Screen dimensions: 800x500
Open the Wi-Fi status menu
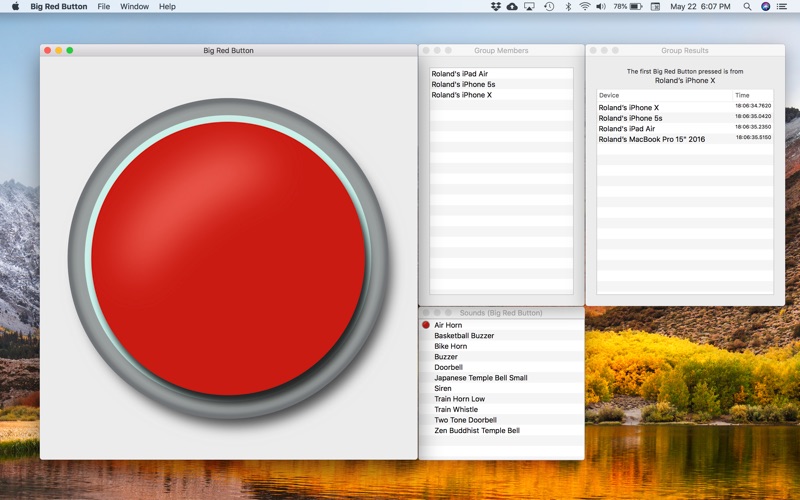pyautogui.click(x=585, y=7)
